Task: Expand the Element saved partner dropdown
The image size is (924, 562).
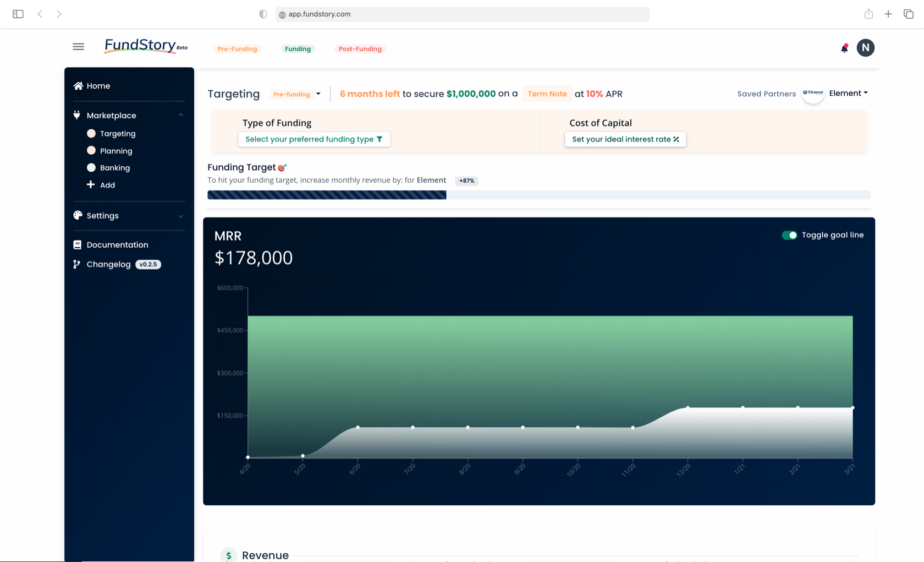Action: 848,94
